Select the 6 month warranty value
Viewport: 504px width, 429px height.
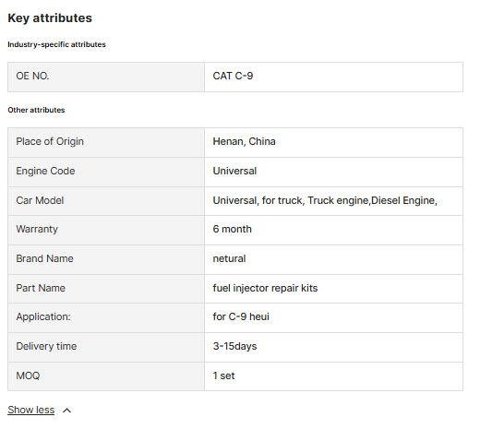coord(232,229)
